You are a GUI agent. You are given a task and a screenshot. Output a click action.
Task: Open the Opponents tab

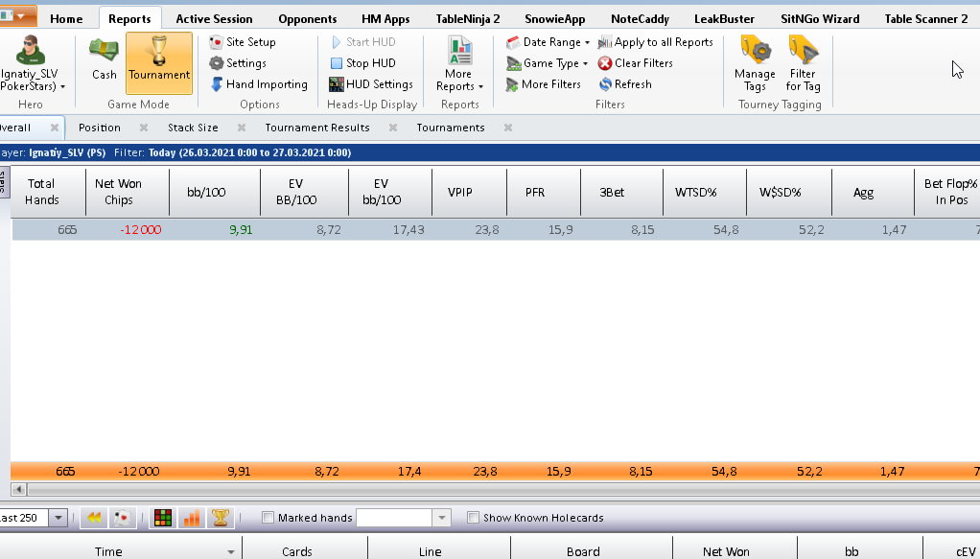(308, 19)
